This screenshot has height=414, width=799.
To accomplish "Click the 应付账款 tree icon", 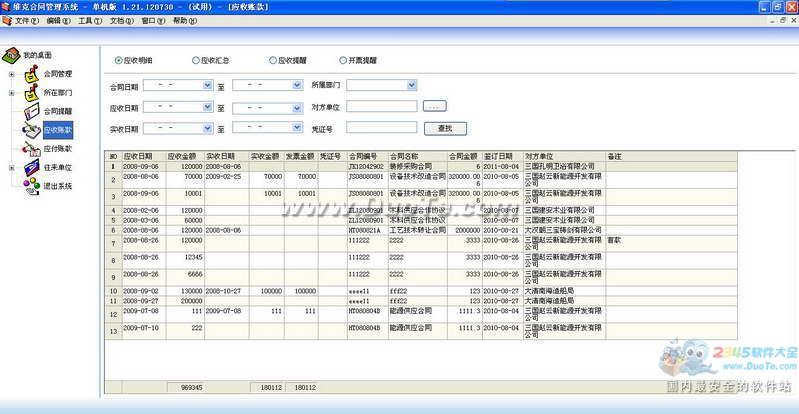I will click(32, 149).
